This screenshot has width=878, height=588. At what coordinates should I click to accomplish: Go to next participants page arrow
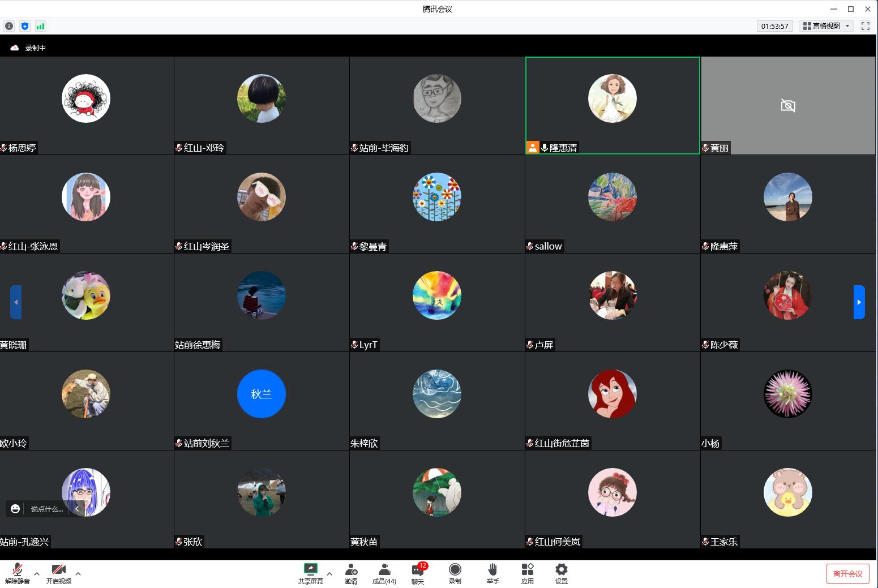pos(859,302)
